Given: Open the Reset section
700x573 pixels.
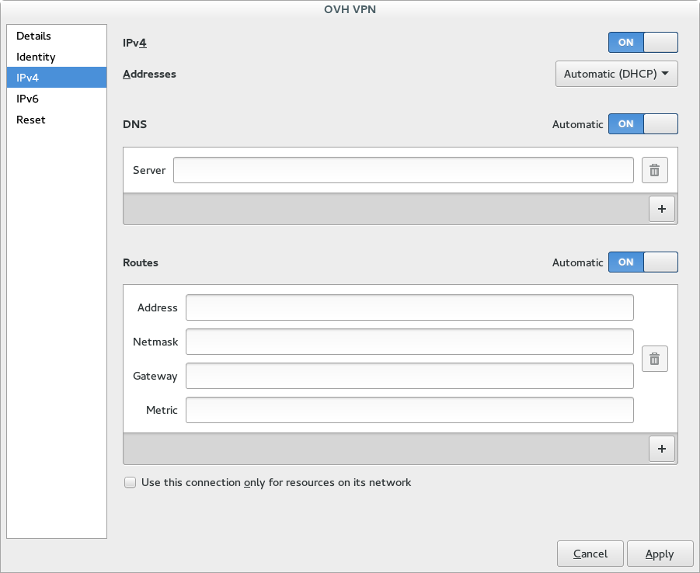Looking at the screenshot, I should pyautogui.click(x=31, y=120).
